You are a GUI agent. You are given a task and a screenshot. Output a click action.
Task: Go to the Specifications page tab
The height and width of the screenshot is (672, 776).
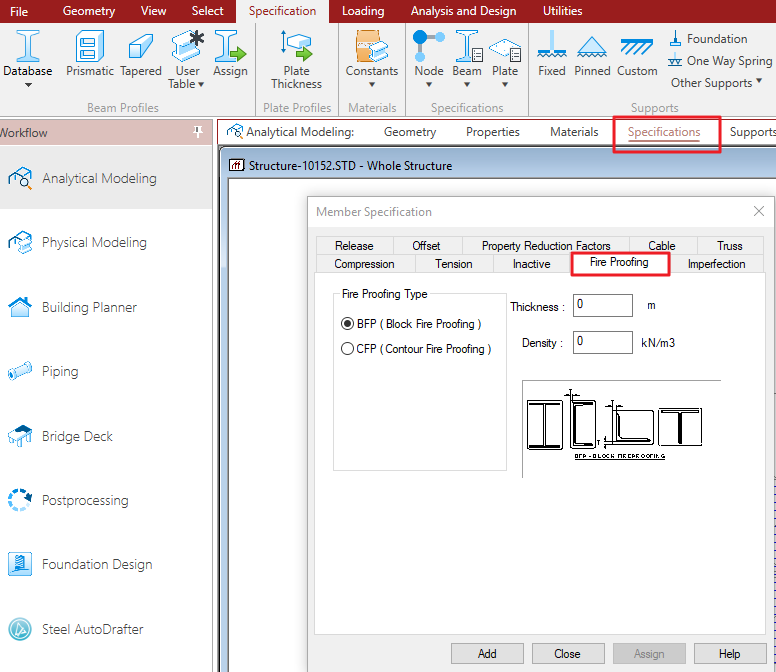coord(664,132)
